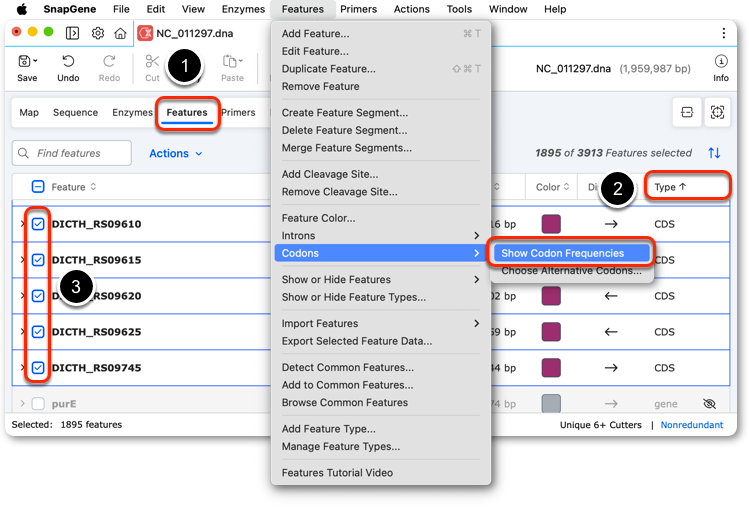Open the three-dot more options menu
749x518 pixels.
pyautogui.click(x=724, y=33)
